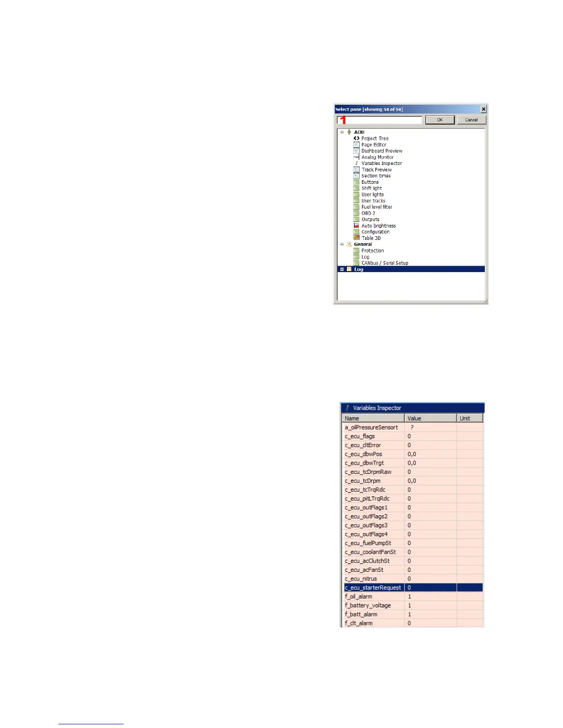
Task: Click the Analog Monitor waveform icon
Action: (356, 157)
